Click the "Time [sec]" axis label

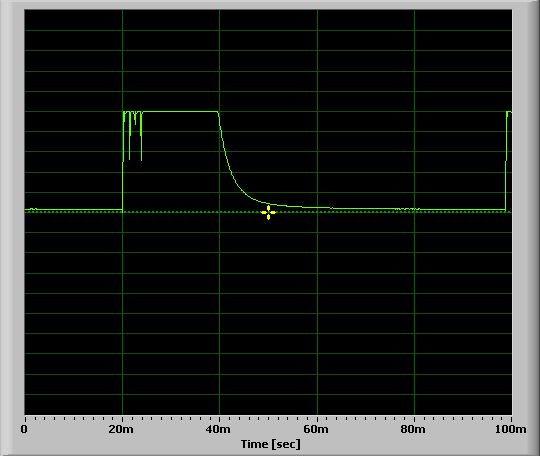270,444
